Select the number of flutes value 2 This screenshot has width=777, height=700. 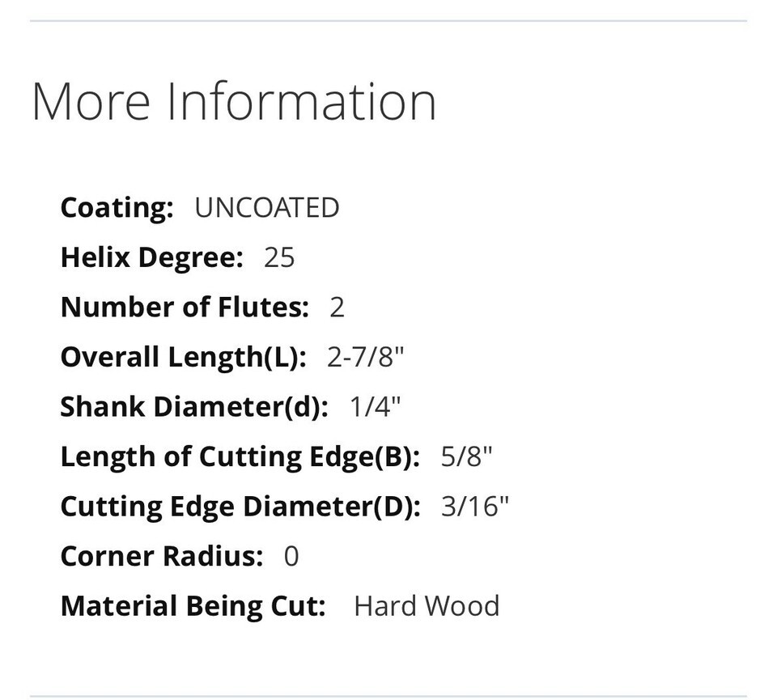pyautogui.click(x=338, y=308)
